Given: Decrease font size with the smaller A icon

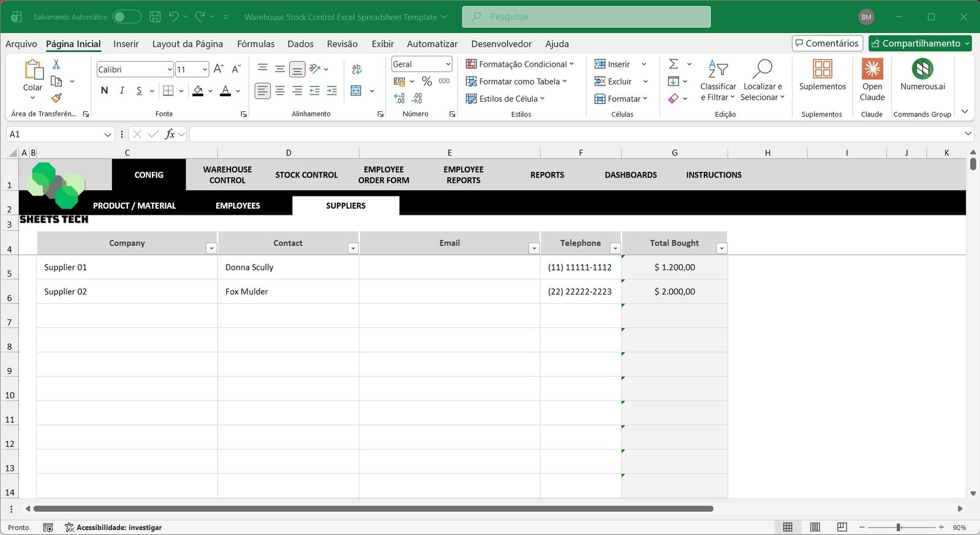Looking at the screenshot, I should pyautogui.click(x=236, y=69).
